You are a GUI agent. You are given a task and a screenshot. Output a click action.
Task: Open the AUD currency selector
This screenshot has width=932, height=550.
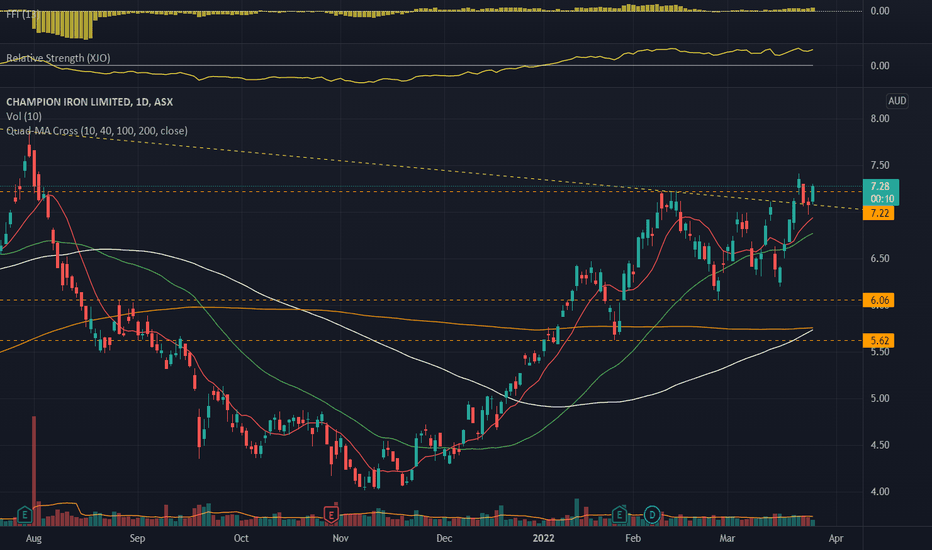[897, 100]
